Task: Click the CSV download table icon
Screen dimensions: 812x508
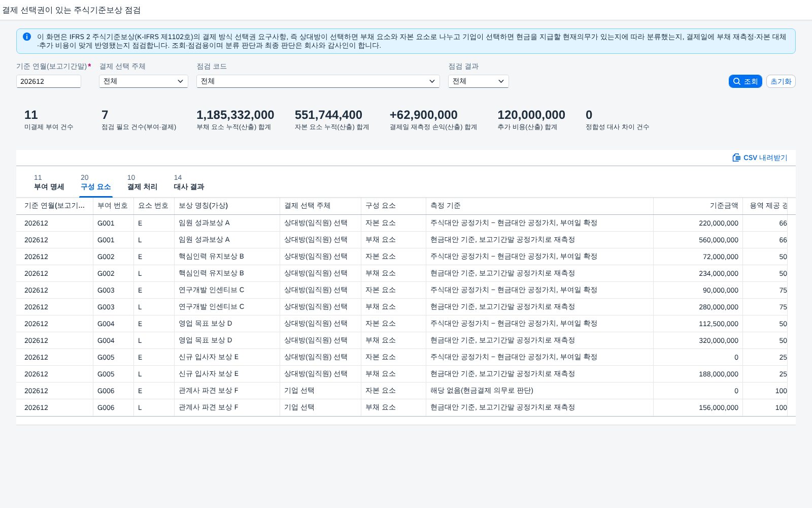Action: tap(736, 157)
